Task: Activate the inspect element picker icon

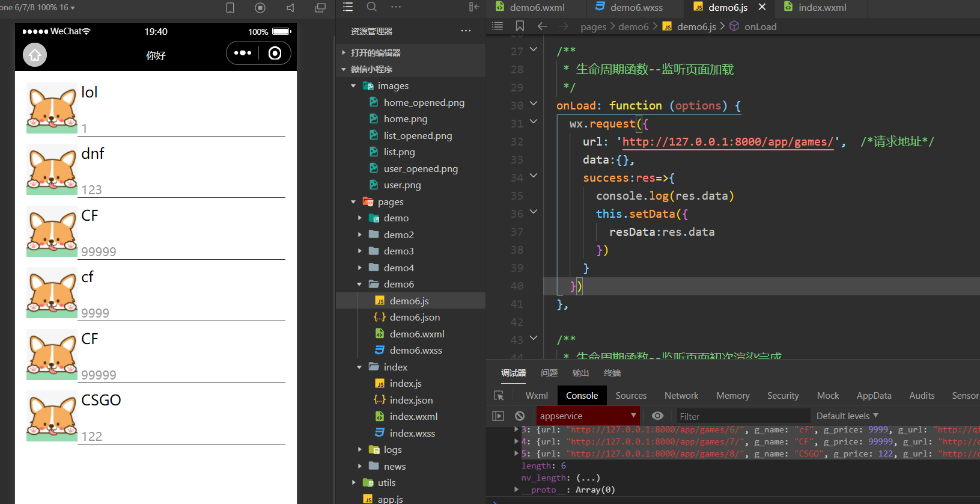Action: (x=499, y=395)
